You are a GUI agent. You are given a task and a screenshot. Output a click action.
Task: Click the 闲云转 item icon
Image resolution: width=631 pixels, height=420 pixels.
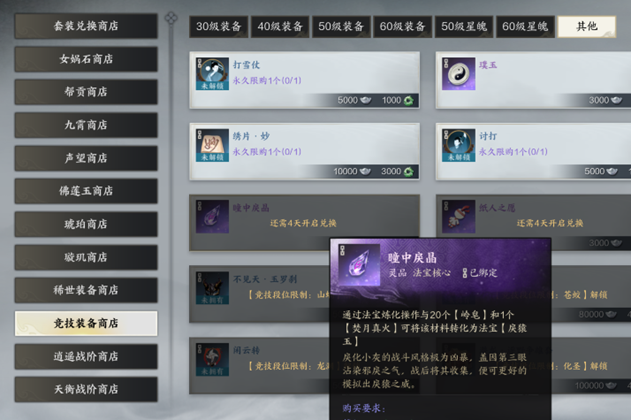(x=212, y=360)
